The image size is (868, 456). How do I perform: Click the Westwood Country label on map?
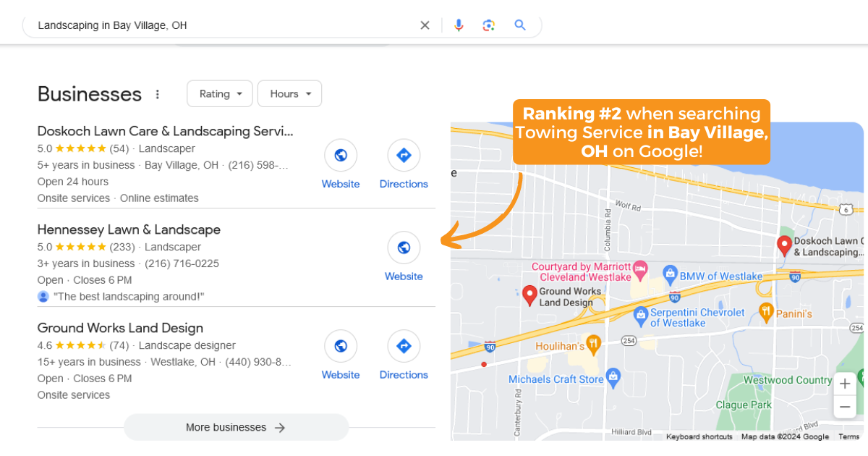[788, 380]
